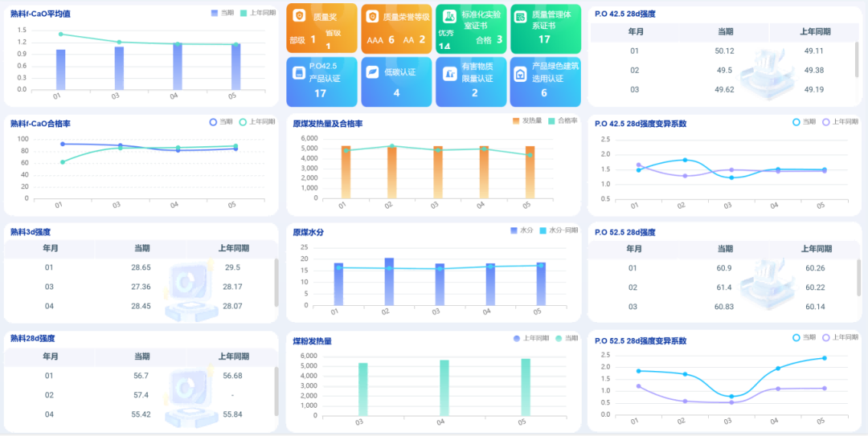Screen dimensions: 868x436
Task: Click the house icon on 产品绿色建筑选用认证
Action: (x=520, y=74)
